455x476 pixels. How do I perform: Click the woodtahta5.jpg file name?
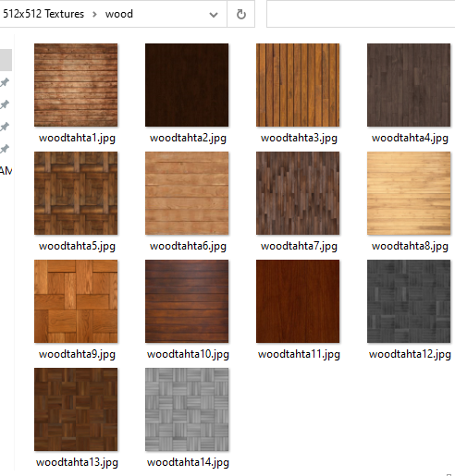77,246
